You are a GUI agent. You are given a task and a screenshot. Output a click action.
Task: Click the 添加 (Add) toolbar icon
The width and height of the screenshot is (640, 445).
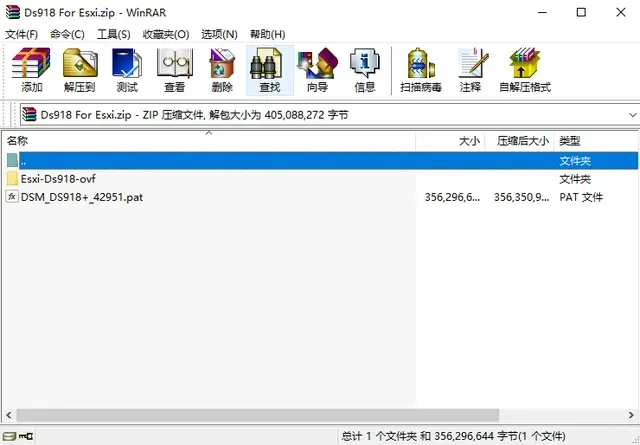(x=31, y=63)
